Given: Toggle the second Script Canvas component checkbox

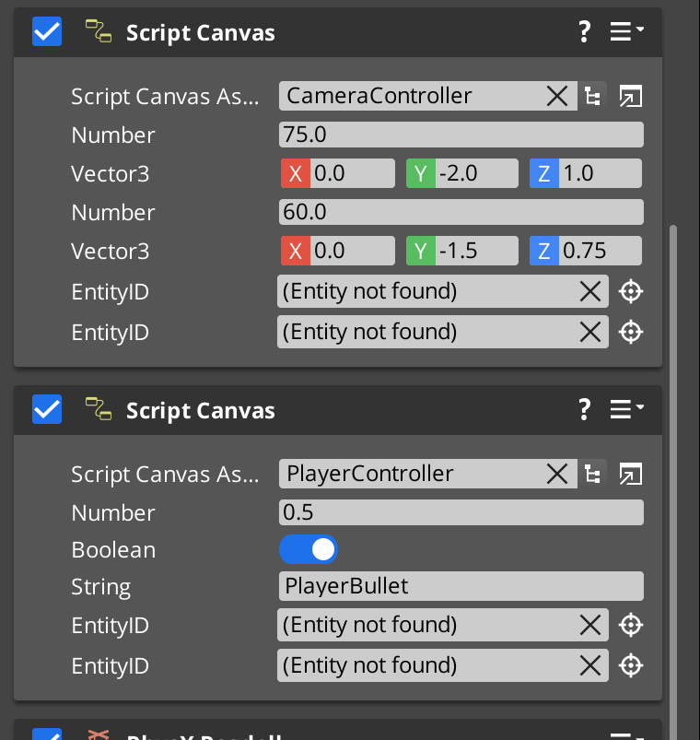Looking at the screenshot, I should 46,408.
